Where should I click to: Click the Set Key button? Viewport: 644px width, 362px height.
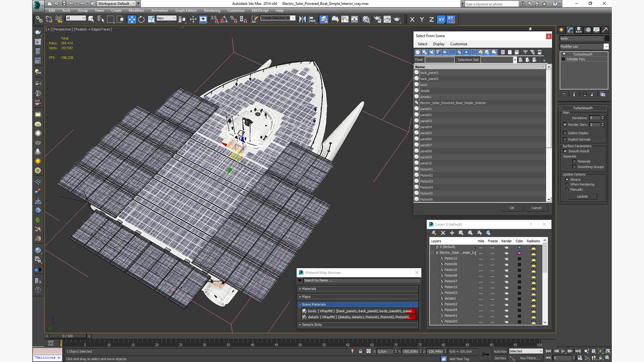(500, 358)
